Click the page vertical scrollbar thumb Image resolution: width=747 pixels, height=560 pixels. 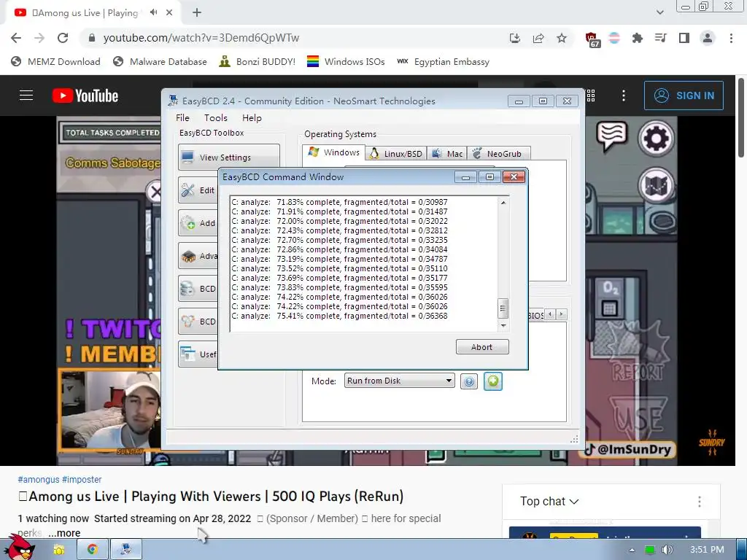click(741, 117)
